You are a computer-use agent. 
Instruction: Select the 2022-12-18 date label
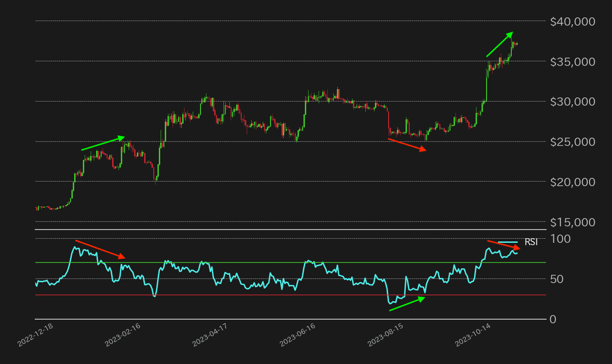pos(36,335)
